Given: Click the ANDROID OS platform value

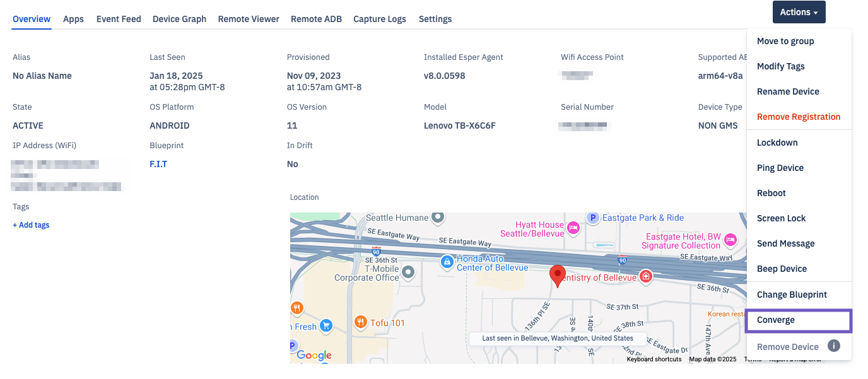Looking at the screenshot, I should point(170,125).
